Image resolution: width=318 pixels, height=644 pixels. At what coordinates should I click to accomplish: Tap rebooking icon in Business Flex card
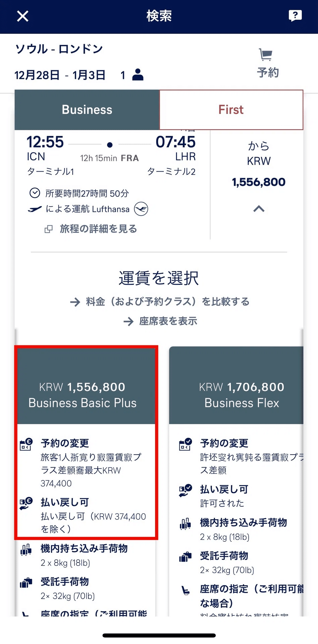(x=185, y=444)
